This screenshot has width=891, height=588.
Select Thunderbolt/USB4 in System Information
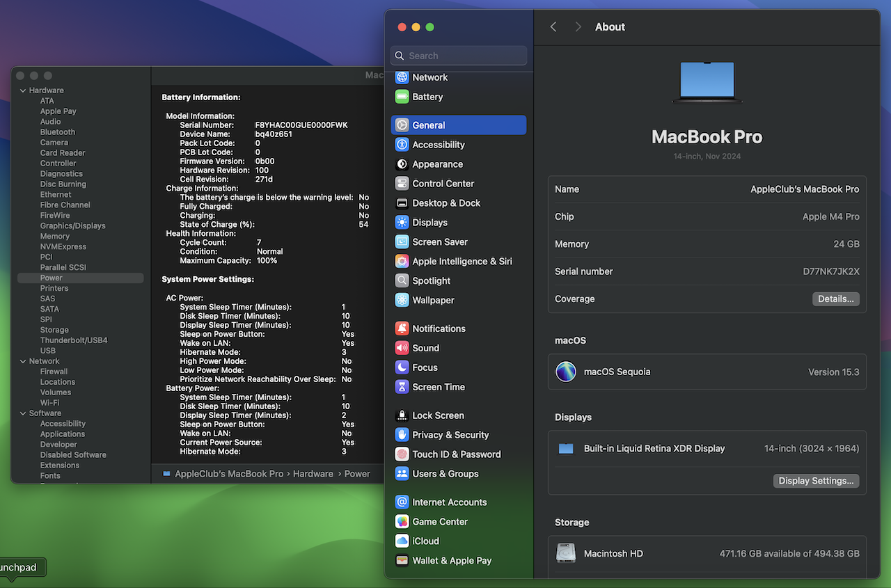(74, 340)
